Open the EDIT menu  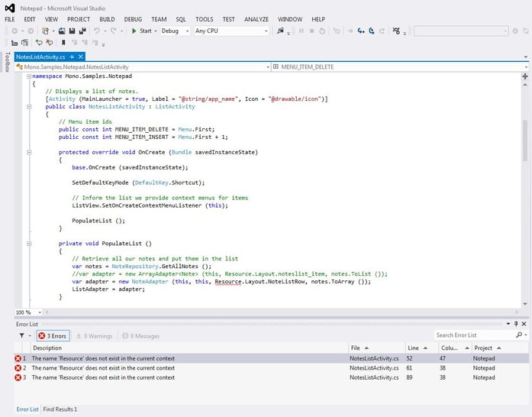[30, 19]
